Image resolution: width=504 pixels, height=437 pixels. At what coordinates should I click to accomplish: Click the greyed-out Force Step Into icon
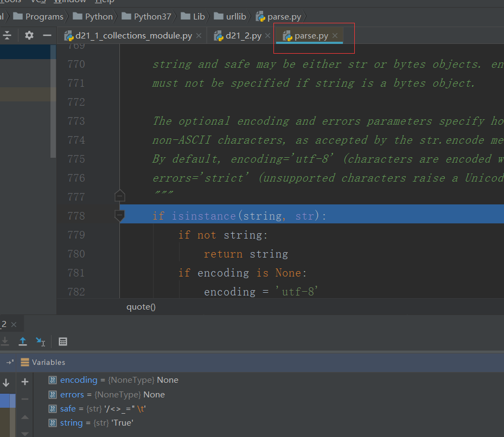(x=5, y=342)
